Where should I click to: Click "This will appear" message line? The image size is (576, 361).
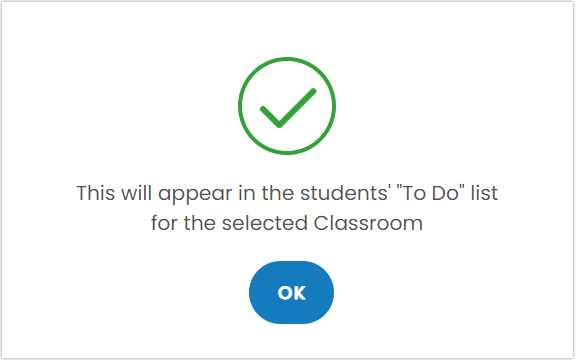(287, 193)
